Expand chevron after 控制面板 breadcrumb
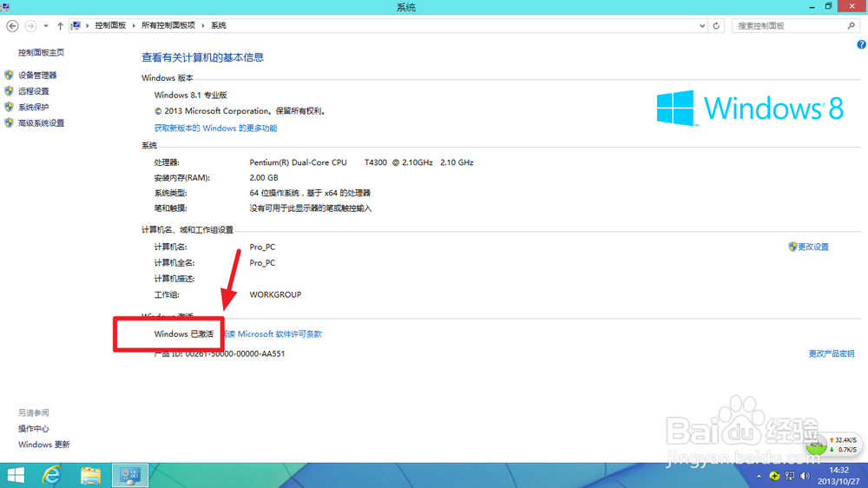 tap(134, 25)
